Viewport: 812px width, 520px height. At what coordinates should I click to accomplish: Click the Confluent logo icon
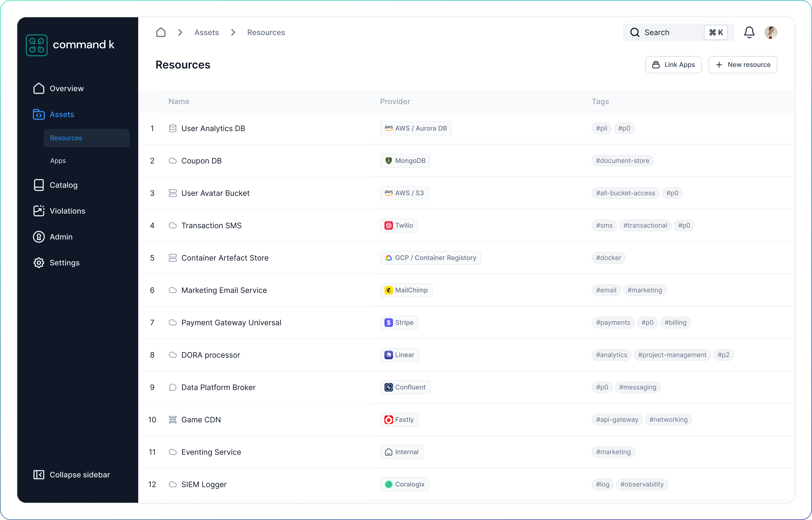[389, 387]
